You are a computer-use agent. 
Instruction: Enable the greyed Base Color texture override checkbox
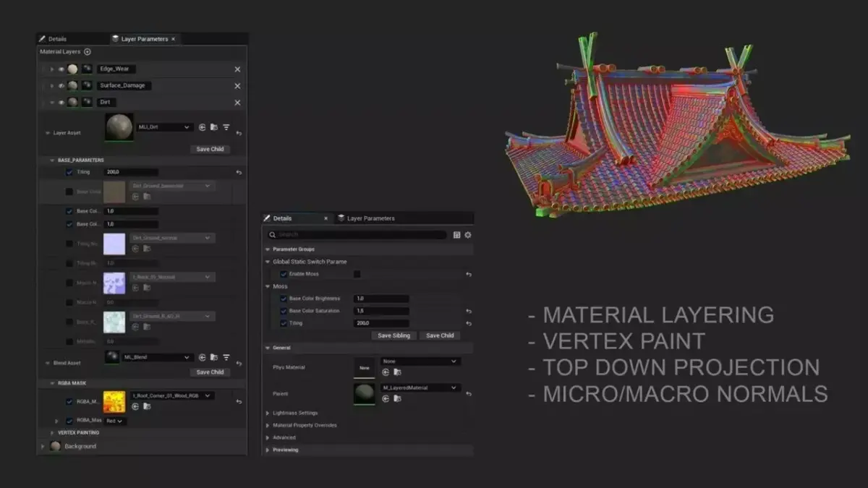[69, 192]
